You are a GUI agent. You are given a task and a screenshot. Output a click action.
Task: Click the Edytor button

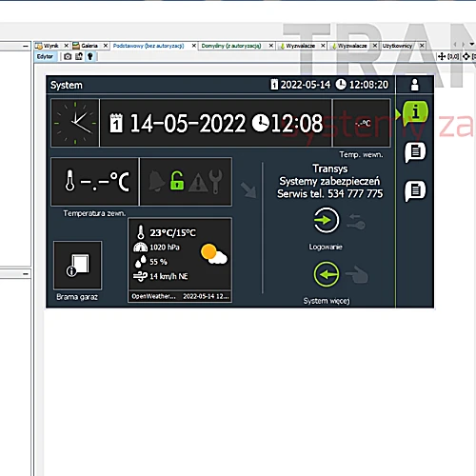pos(45,56)
